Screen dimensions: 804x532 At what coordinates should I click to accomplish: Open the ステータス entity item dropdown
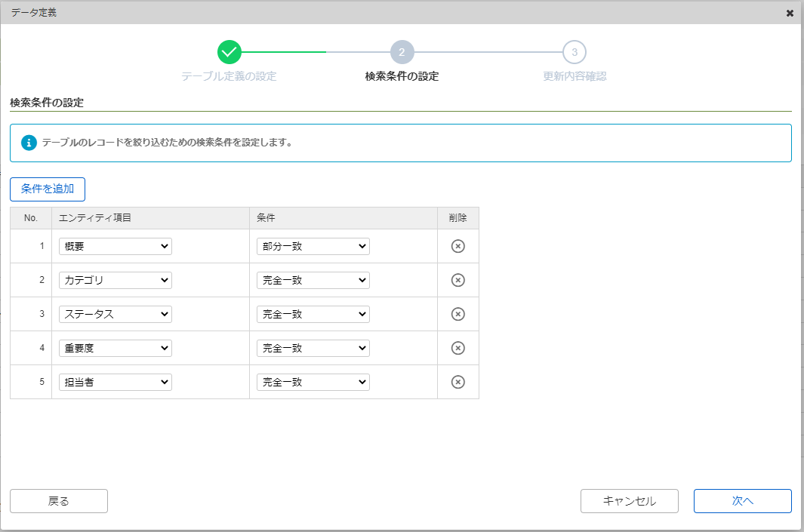(x=116, y=314)
